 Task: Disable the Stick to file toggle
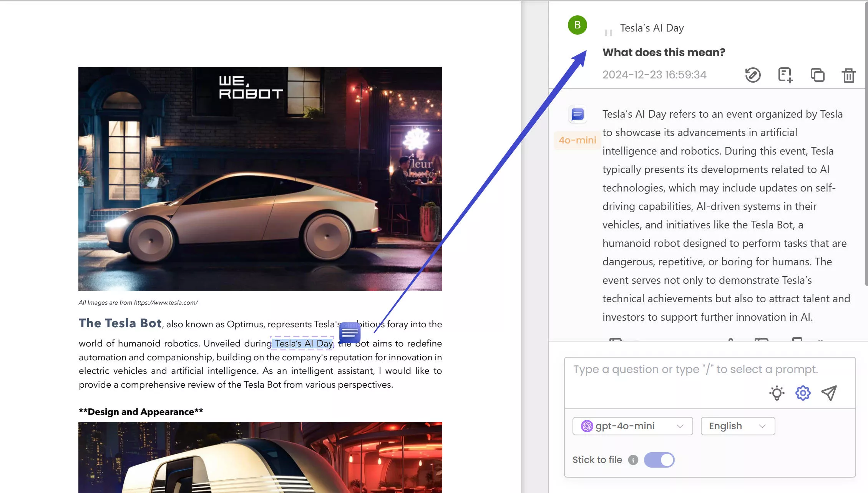[659, 460]
